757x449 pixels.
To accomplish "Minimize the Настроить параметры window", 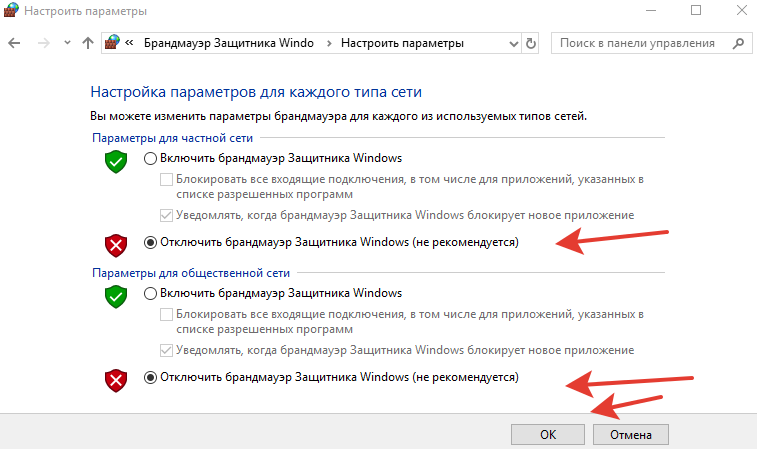I will click(x=650, y=10).
